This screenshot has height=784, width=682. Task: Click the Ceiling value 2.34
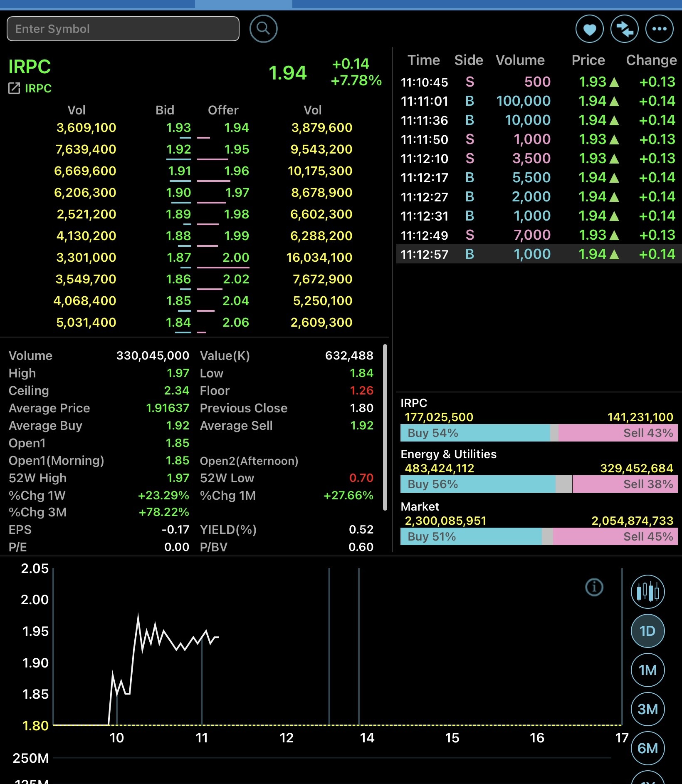coord(177,390)
